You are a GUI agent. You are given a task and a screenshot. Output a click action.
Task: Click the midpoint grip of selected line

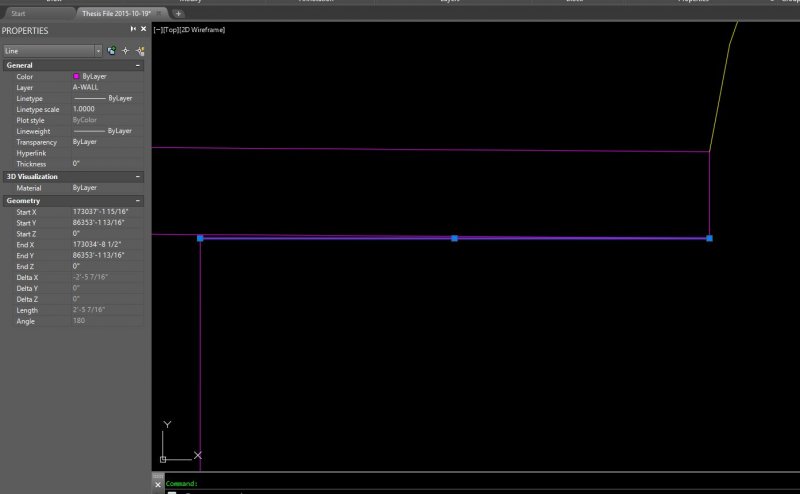click(x=455, y=238)
